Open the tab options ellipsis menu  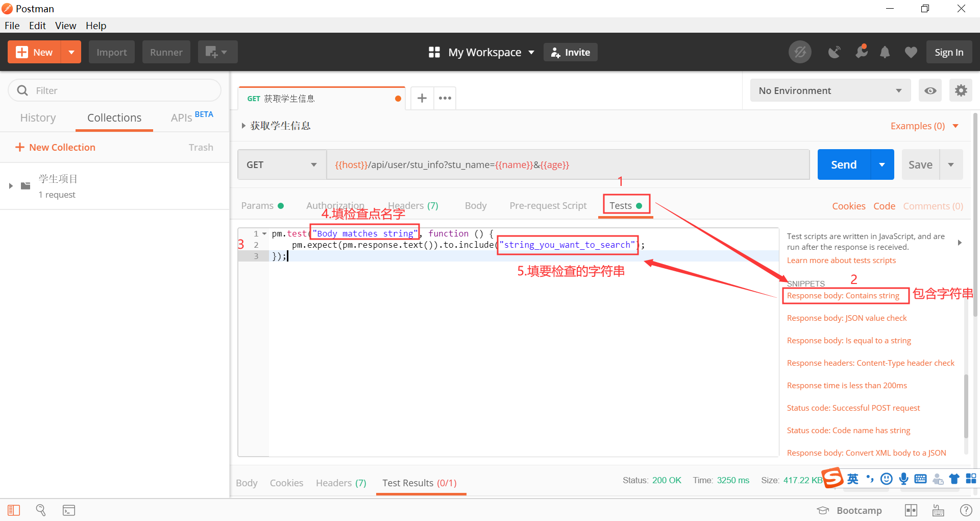[x=445, y=98]
